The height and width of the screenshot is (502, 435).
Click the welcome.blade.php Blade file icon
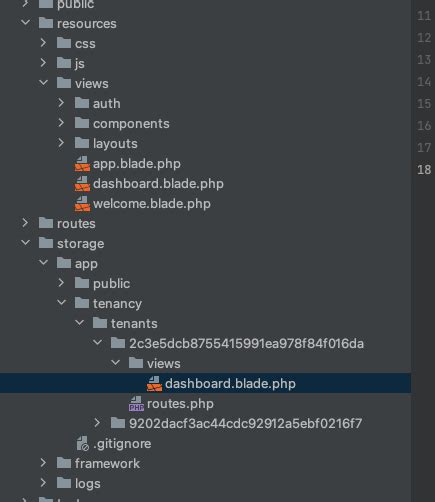82,204
